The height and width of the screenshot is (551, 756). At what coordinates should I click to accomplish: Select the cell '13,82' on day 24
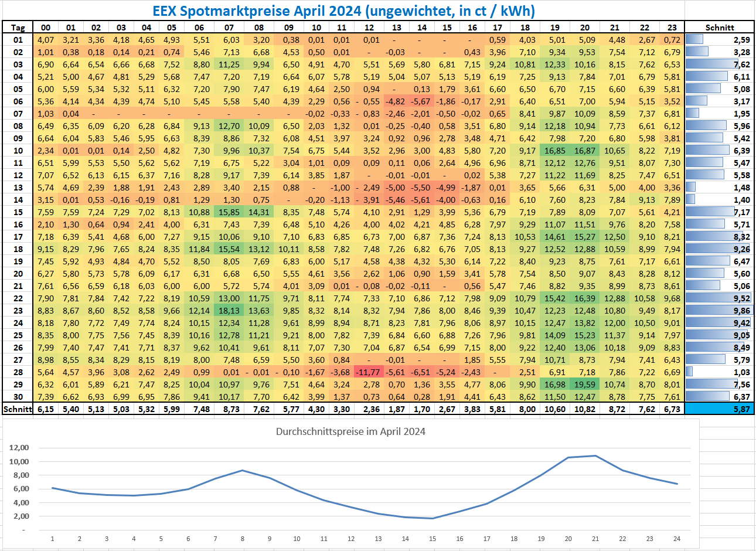(x=584, y=323)
